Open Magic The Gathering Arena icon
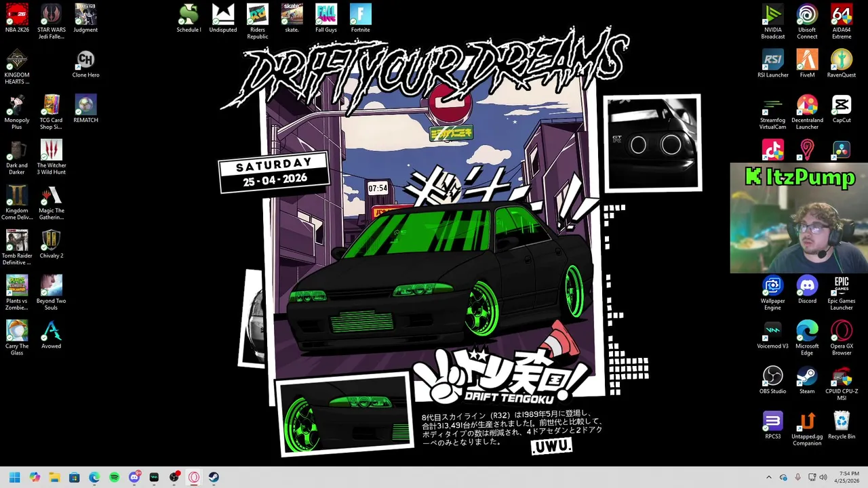This screenshot has height=488, width=868. [52, 203]
